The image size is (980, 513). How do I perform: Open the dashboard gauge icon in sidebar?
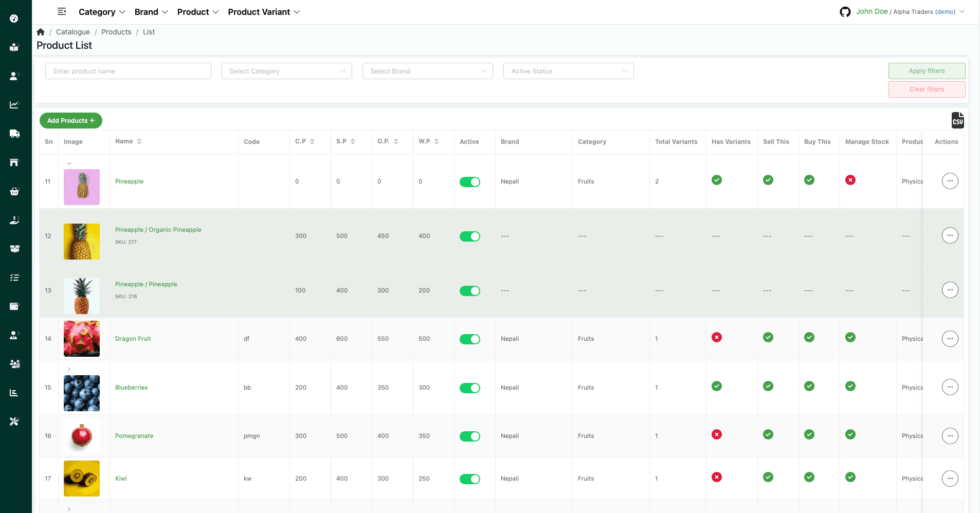pos(14,19)
